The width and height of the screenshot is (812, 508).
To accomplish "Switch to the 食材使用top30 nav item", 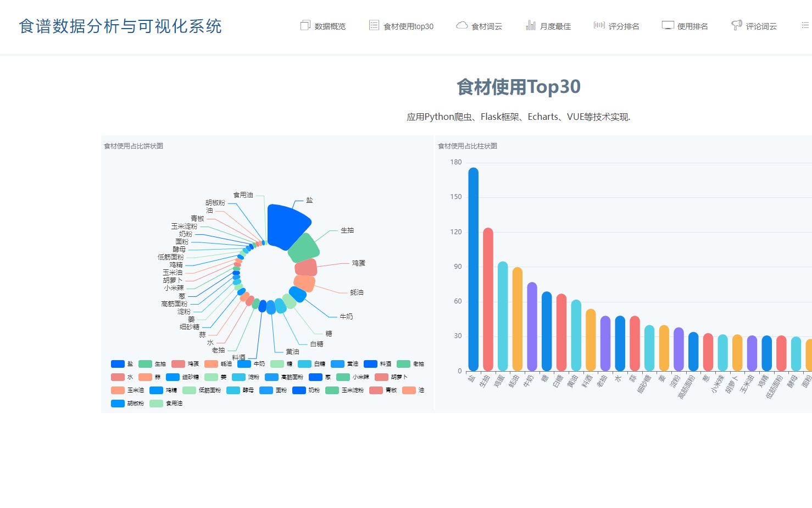I will 408,25.
